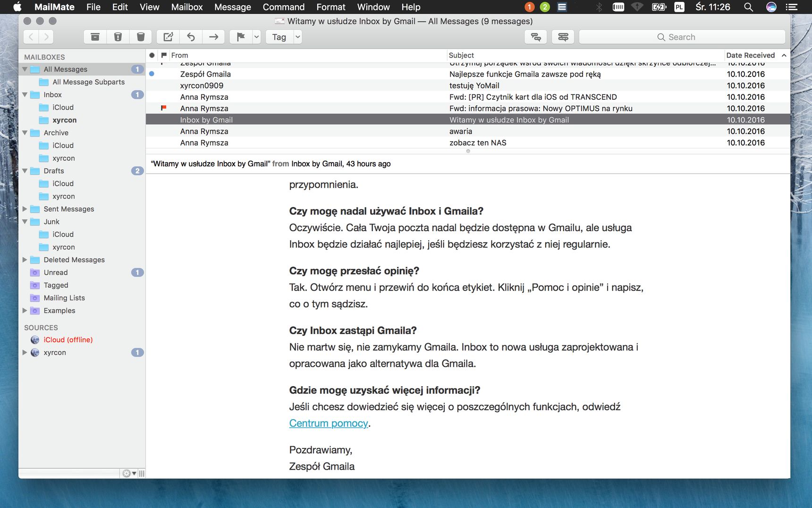Click the message layout toolbar icon
This screenshot has height=508, width=812.
[x=563, y=37]
